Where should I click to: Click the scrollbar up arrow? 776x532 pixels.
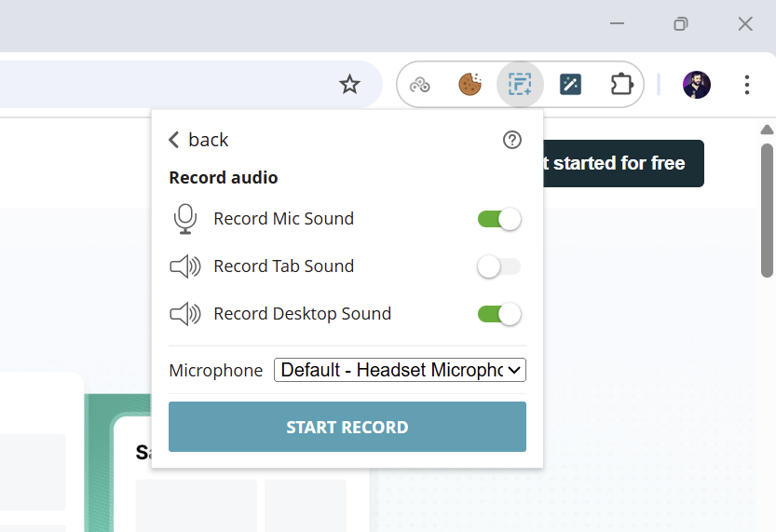(767, 130)
